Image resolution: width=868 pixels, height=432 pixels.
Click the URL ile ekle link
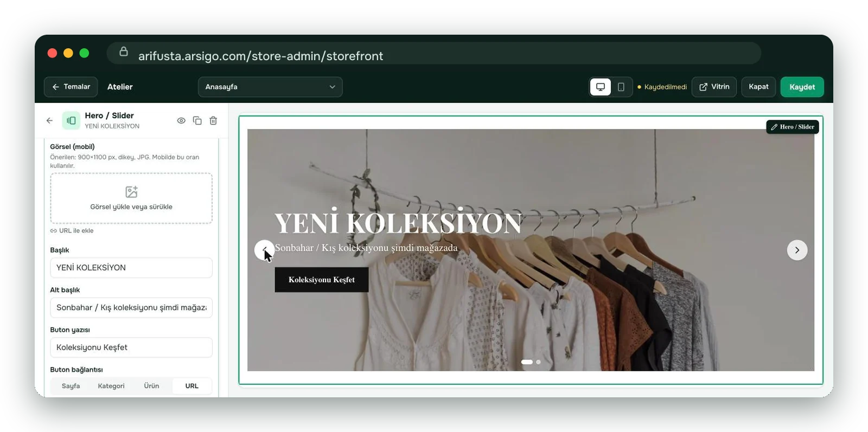(72, 230)
